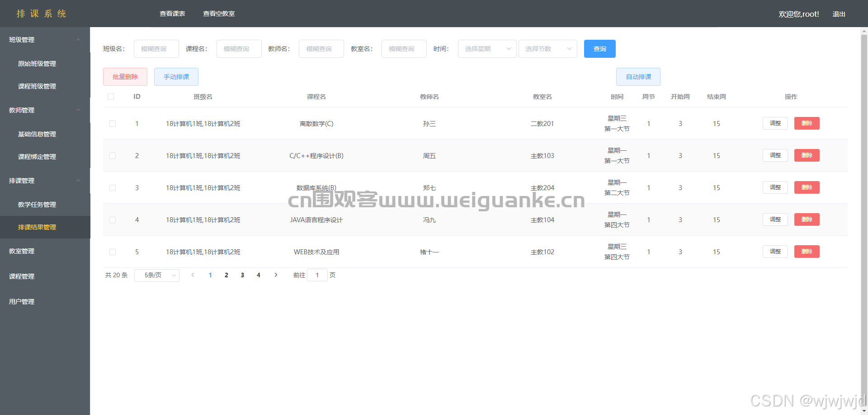Viewport: 868px width, 415px height.
Task: Click 调整 for 离散数学(C) row
Action: click(775, 123)
